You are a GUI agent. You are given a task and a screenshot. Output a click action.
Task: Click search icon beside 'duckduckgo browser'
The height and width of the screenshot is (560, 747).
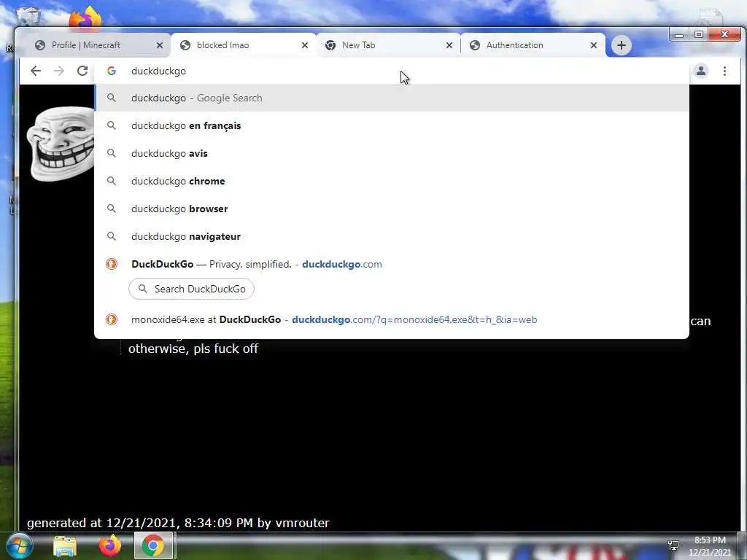click(x=112, y=209)
